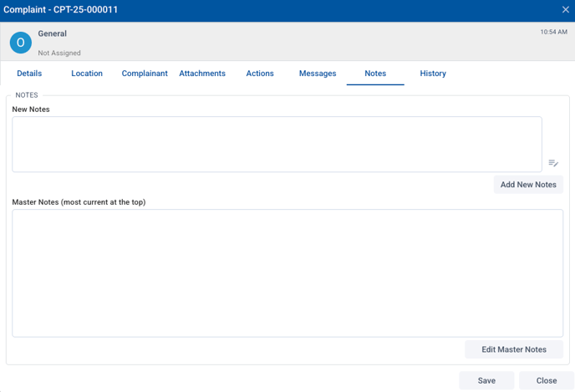Screen dimensions: 575x392
Task: Click the note template icon beside New Notes
Action: [553, 163]
